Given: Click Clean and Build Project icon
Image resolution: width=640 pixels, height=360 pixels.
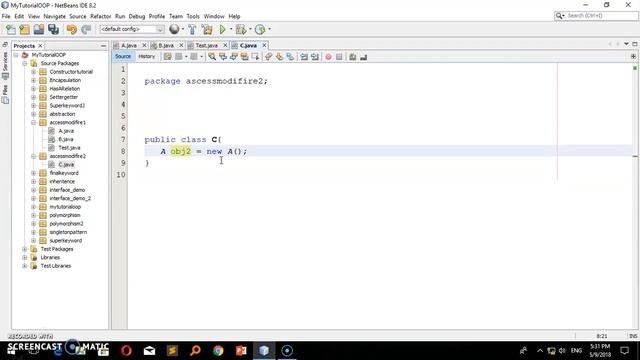Looking at the screenshot, I should pyautogui.click(x=207, y=29).
